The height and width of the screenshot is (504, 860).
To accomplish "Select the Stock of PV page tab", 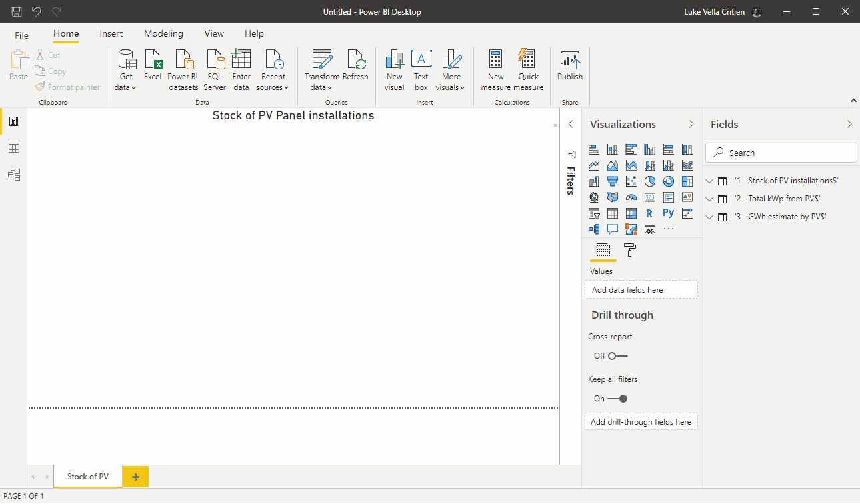I will click(x=88, y=477).
